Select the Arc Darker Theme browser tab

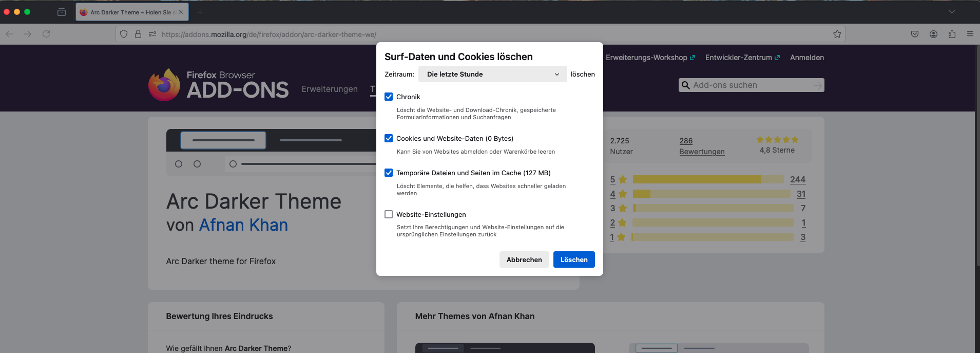[x=132, y=12]
